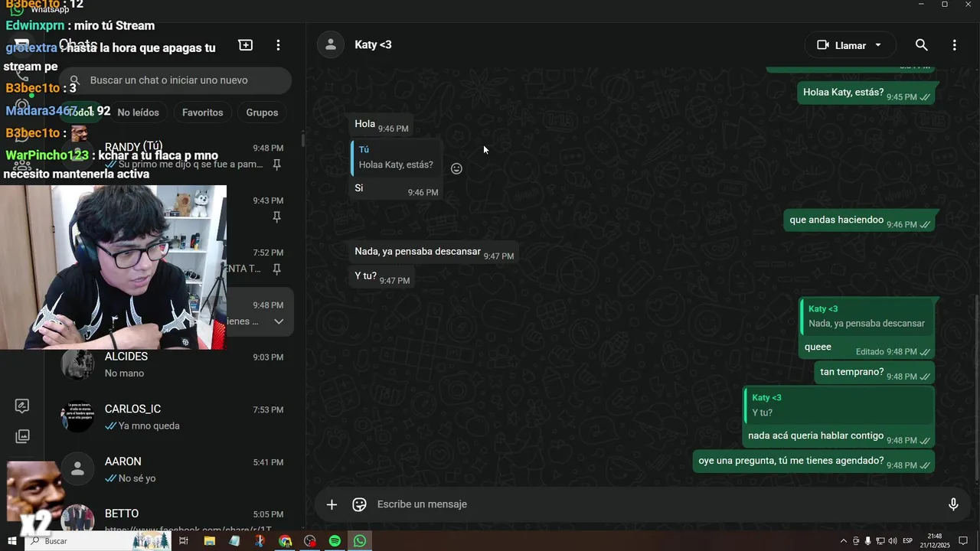Screen dimensions: 980x551
Task: Click the search chats input field
Action: pos(175,80)
